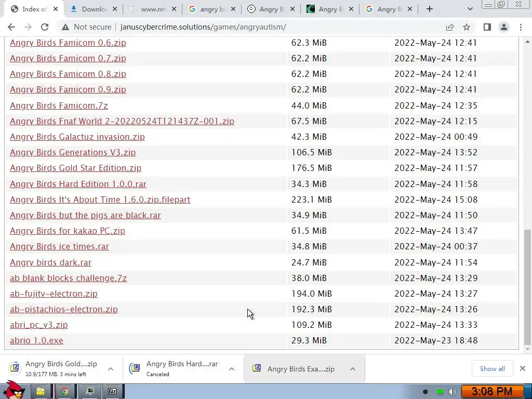Download ab blank blocks challenge.7z

point(68,278)
